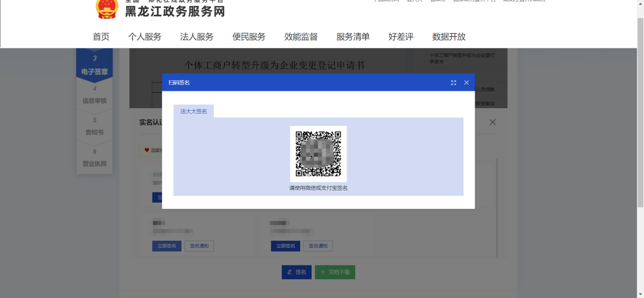Select 效能监督 in the top navigation

coord(301,37)
